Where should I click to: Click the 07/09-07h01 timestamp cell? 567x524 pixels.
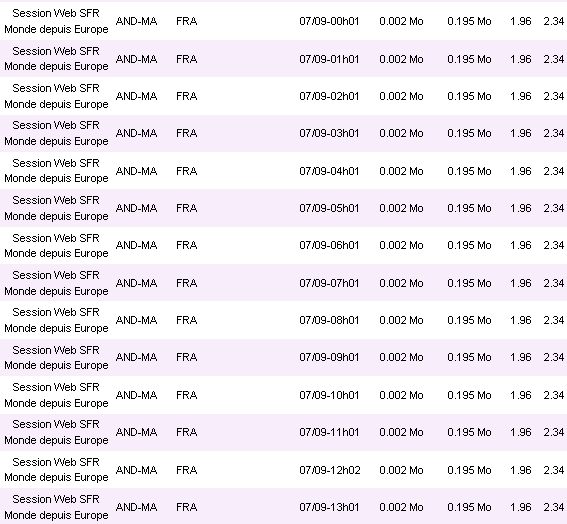pos(329,283)
